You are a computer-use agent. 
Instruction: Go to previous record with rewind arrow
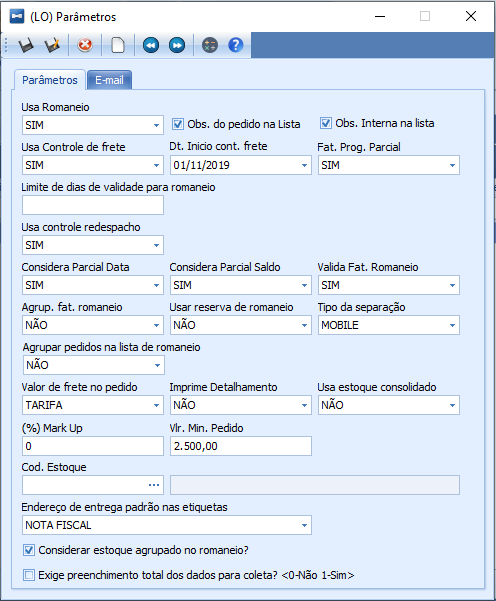[151, 45]
